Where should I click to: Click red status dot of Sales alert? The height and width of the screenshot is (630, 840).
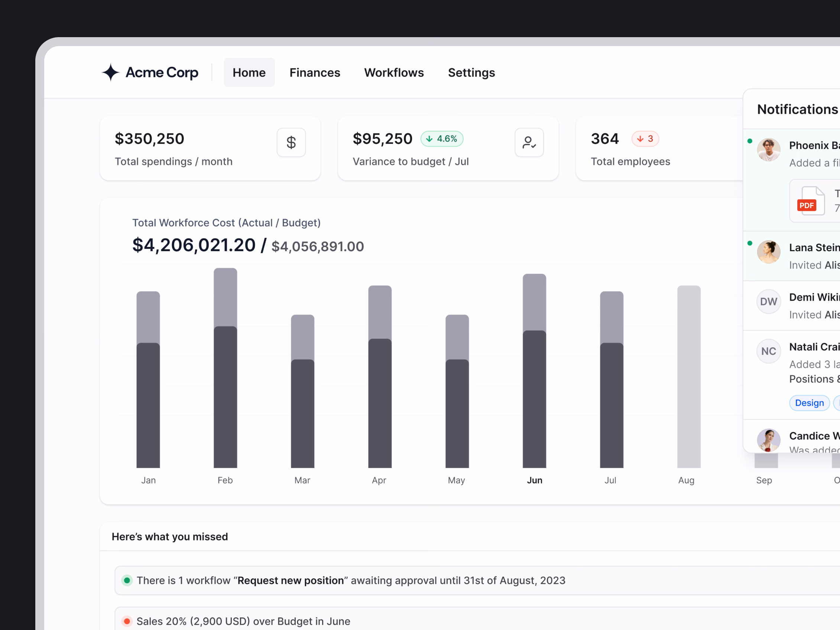pyautogui.click(x=127, y=621)
